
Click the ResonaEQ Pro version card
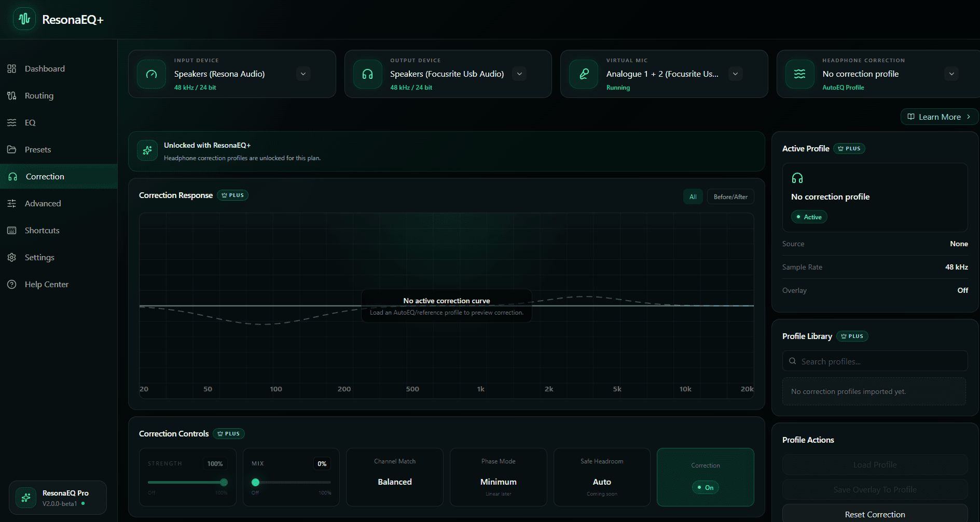click(x=58, y=498)
